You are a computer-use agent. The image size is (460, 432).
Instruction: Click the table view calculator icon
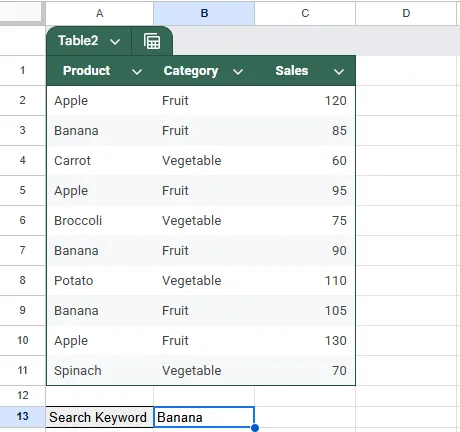[152, 41]
